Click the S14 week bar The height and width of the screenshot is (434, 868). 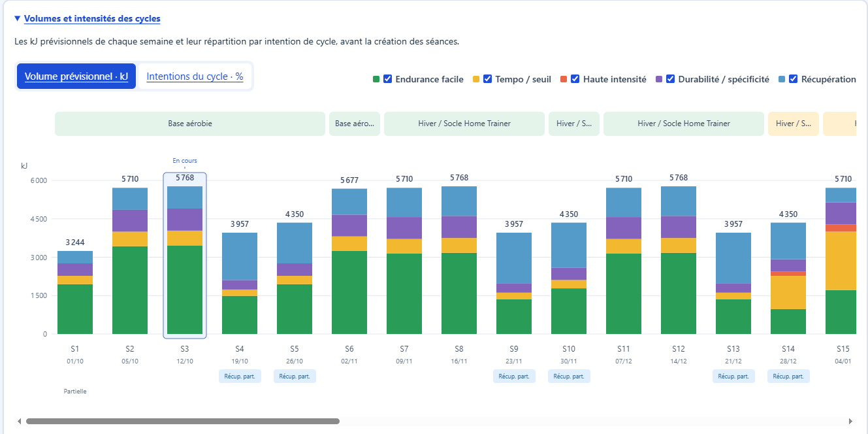point(788,278)
